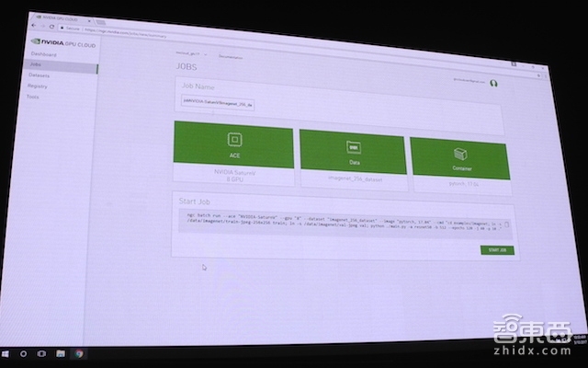The width and height of the screenshot is (588, 368).
Task: Open the Dashboard sidebar item
Action: pyautogui.click(x=43, y=55)
